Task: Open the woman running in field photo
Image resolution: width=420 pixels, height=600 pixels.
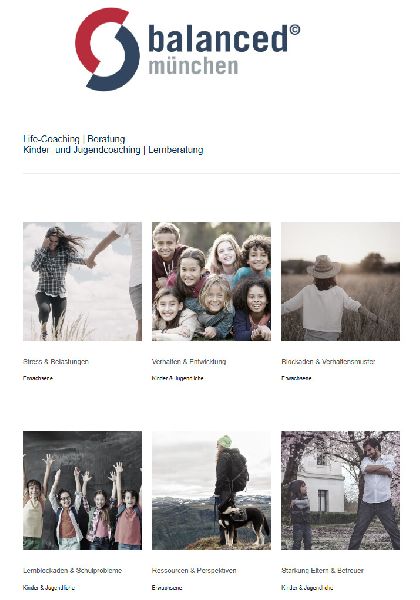Action: [82, 281]
